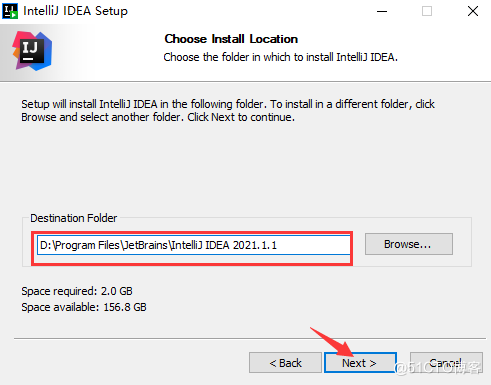This screenshot has width=491, height=385.
Task: Click the Destination Folder group label
Action: coord(74,218)
